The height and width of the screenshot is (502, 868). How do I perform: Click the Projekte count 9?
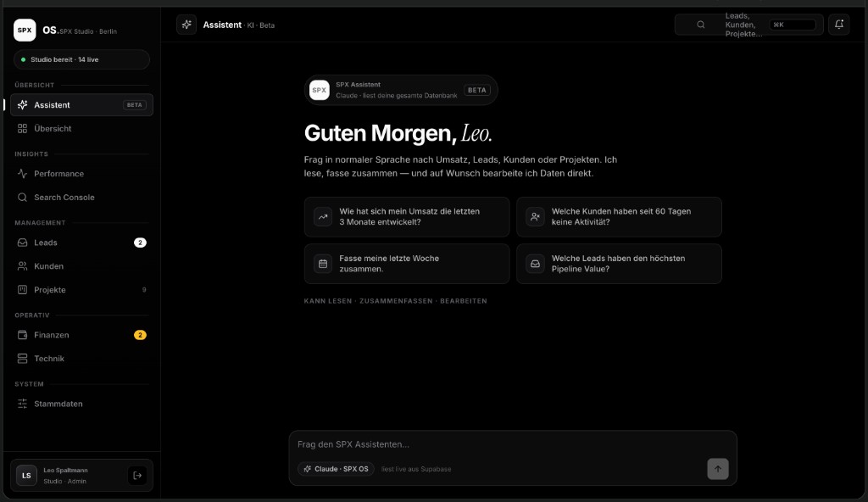(144, 290)
